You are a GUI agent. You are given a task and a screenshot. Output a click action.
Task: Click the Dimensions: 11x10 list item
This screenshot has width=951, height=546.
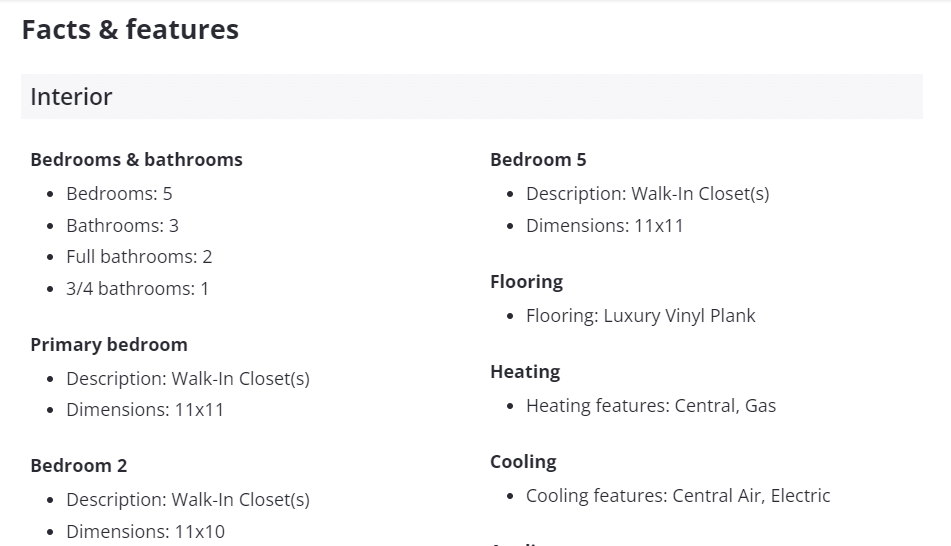[x=145, y=532]
